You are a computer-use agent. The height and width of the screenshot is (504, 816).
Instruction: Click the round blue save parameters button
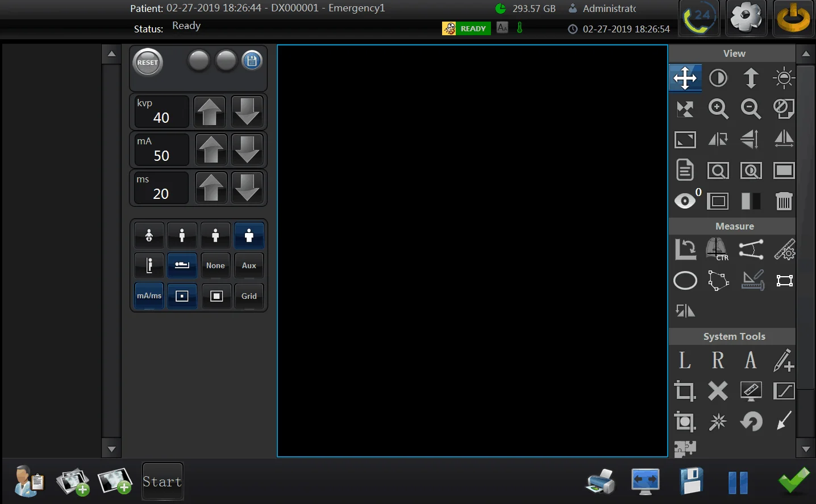point(252,60)
